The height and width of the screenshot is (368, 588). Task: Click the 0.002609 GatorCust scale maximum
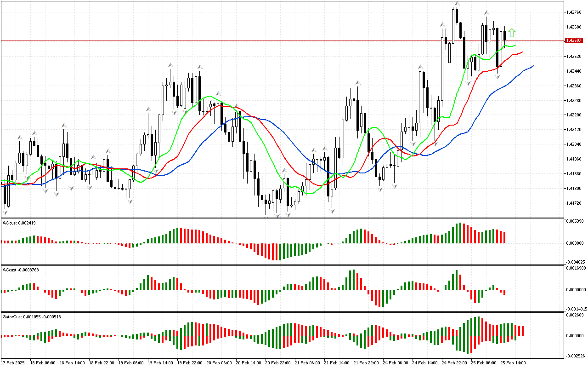[576, 315]
